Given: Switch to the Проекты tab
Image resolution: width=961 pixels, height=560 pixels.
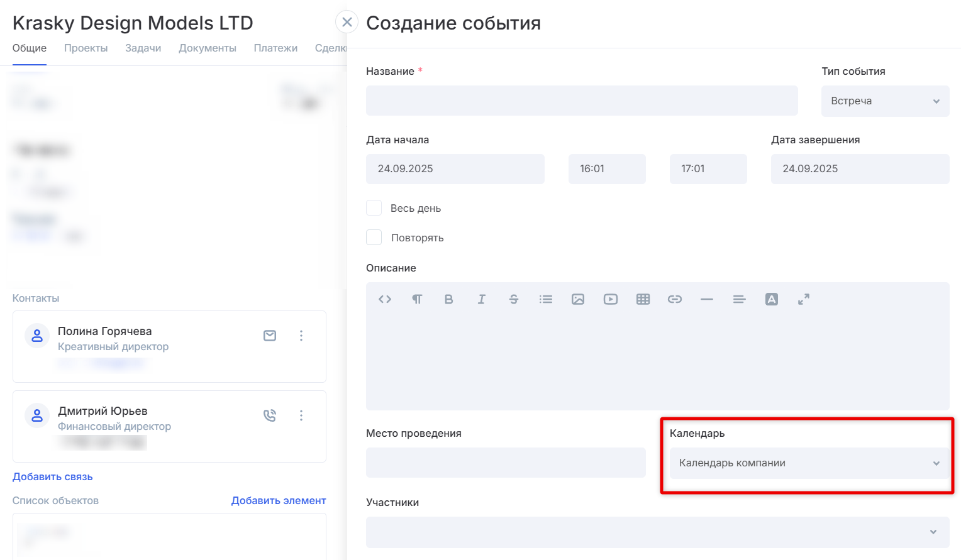Looking at the screenshot, I should tap(86, 48).
